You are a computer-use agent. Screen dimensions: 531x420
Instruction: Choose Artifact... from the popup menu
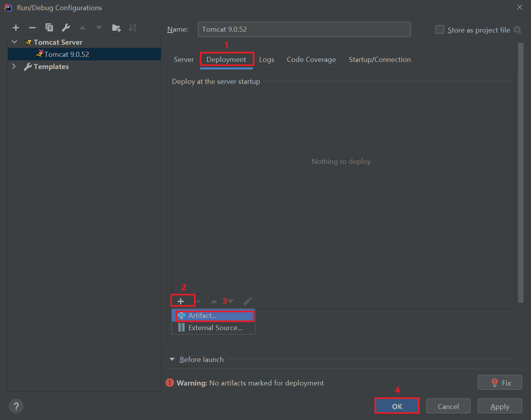pos(213,316)
